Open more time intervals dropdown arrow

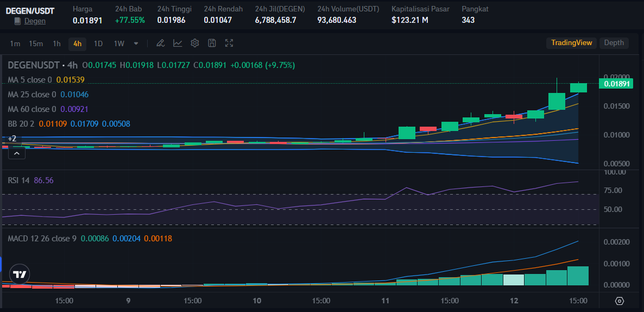(x=136, y=43)
